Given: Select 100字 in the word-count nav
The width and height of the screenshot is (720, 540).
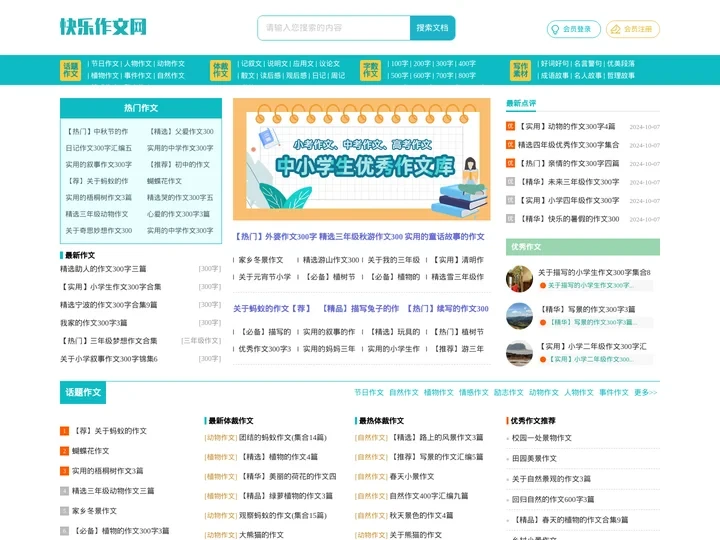Looking at the screenshot, I should (x=399, y=64).
